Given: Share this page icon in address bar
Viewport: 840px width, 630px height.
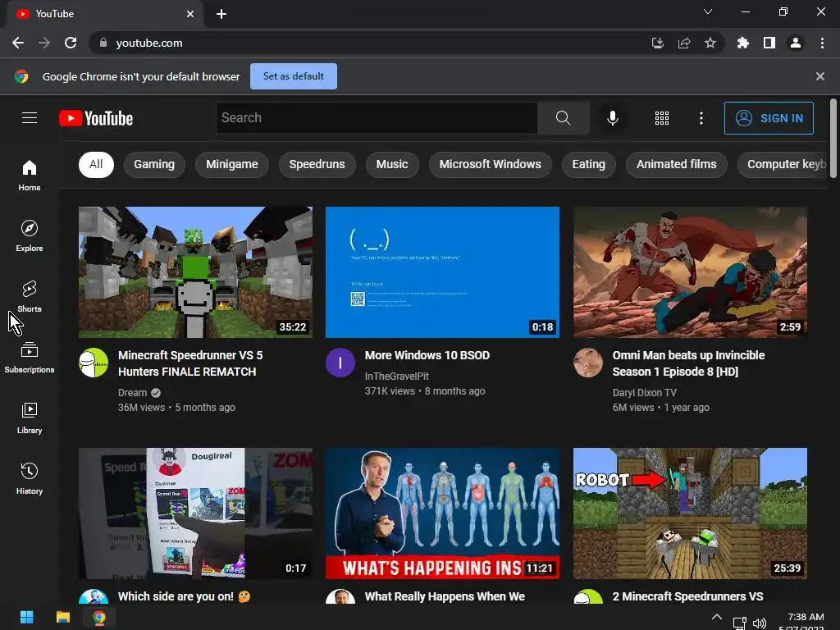Looking at the screenshot, I should (684, 43).
